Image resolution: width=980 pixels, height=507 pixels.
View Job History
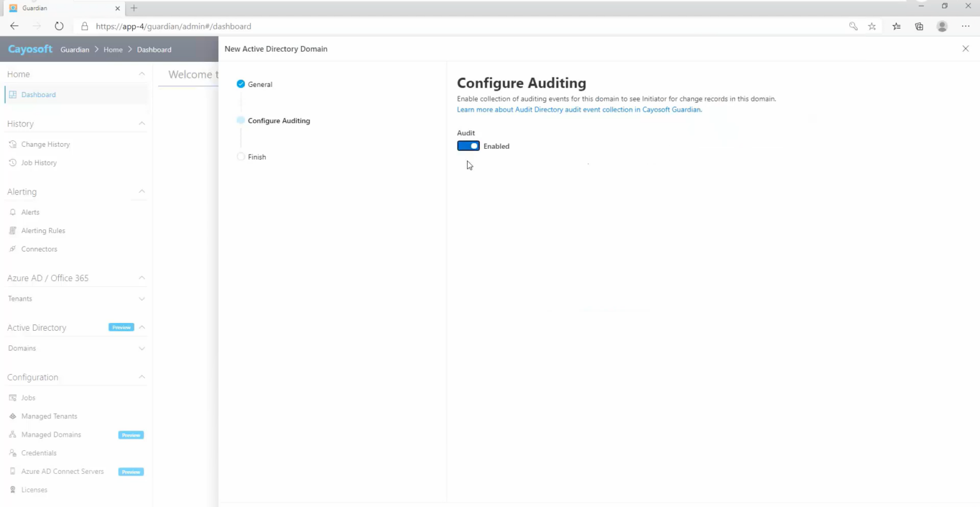pos(39,162)
